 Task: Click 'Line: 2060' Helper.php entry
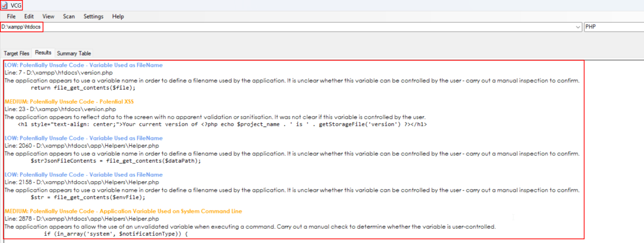coord(81,146)
